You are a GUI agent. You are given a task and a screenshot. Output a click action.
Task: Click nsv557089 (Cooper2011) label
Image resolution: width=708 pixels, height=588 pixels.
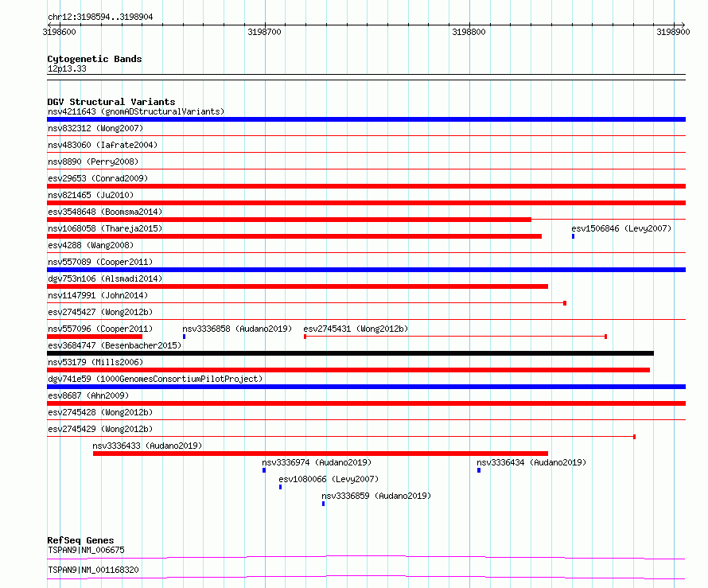coord(100,262)
